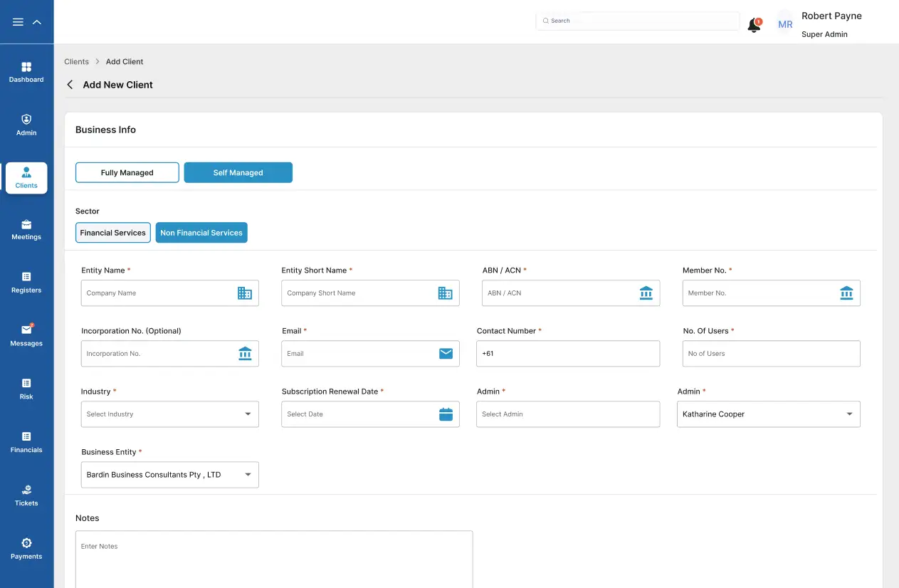Click the MR user avatar

pyautogui.click(x=785, y=24)
